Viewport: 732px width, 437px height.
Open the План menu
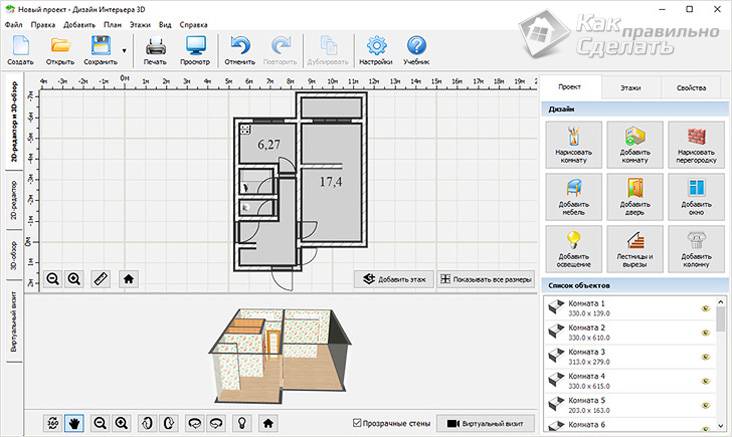pyautogui.click(x=113, y=25)
